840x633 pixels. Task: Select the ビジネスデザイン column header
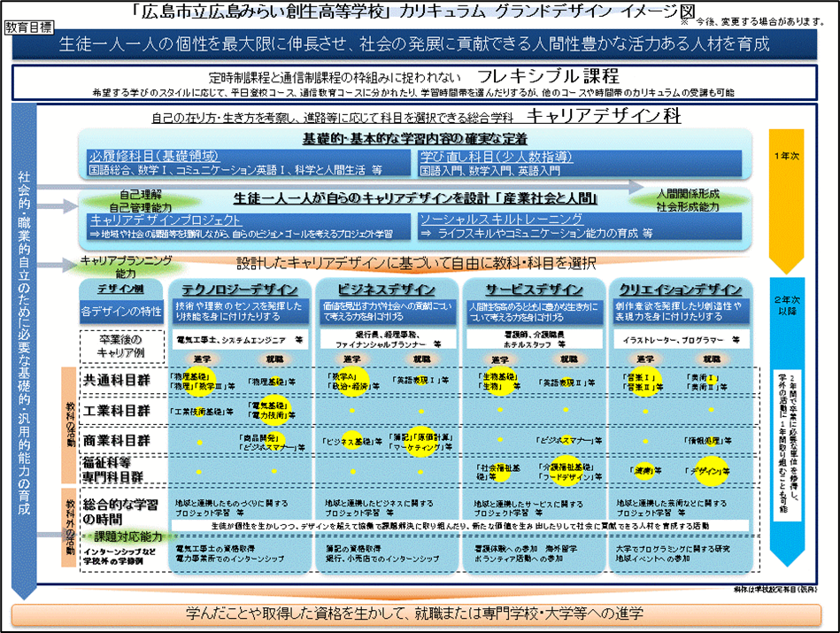click(x=386, y=290)
